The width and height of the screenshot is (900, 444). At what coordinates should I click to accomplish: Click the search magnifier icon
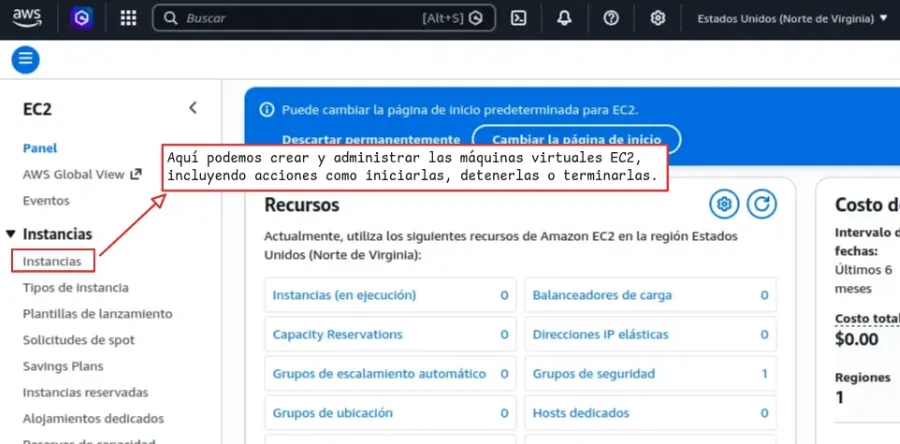[x=170, y=18]
